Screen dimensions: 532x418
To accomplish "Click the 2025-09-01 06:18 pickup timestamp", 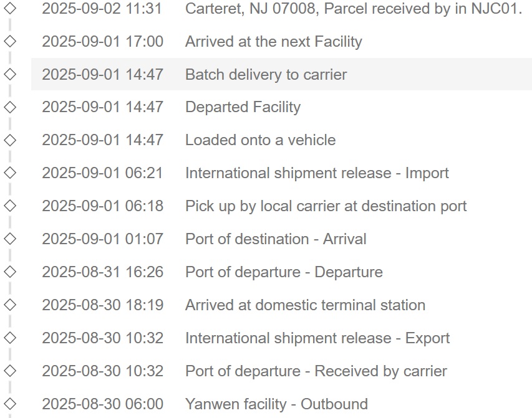I will 102,206.
